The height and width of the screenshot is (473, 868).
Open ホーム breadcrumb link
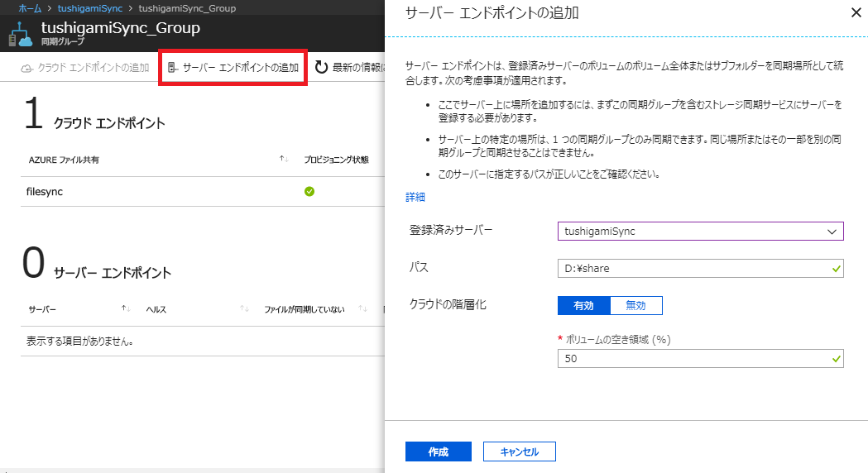click(30, 8)
